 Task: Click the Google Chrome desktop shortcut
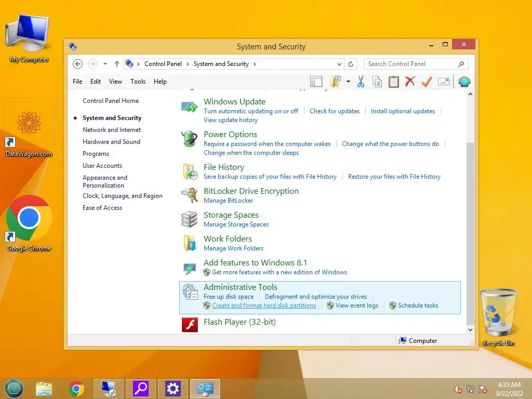point(29,223)
